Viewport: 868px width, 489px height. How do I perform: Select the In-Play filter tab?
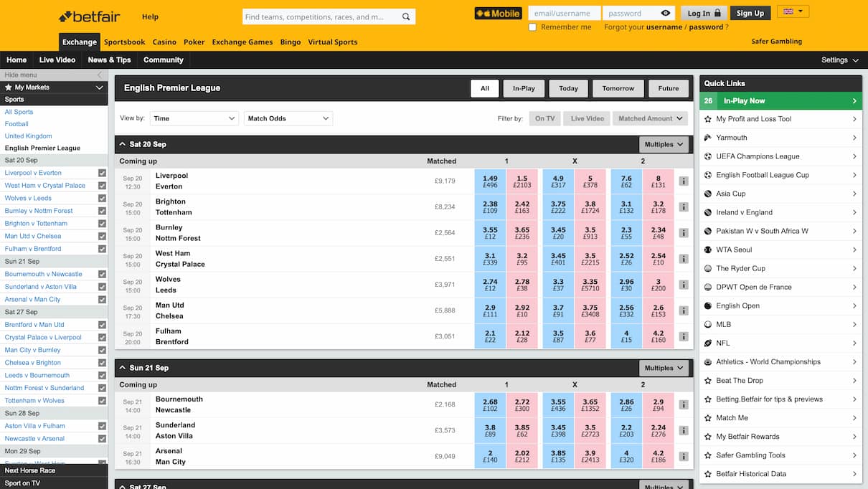[524, 88]
